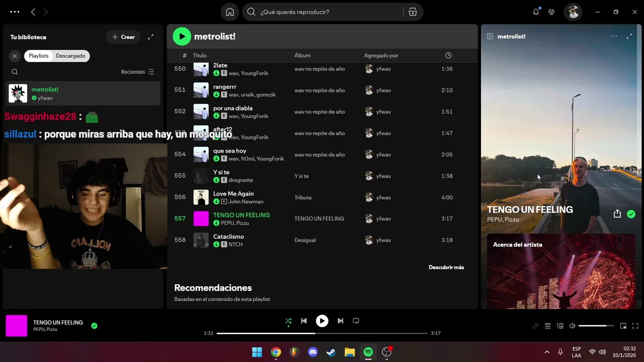Open Acerca del artista card

click(561, 271)
